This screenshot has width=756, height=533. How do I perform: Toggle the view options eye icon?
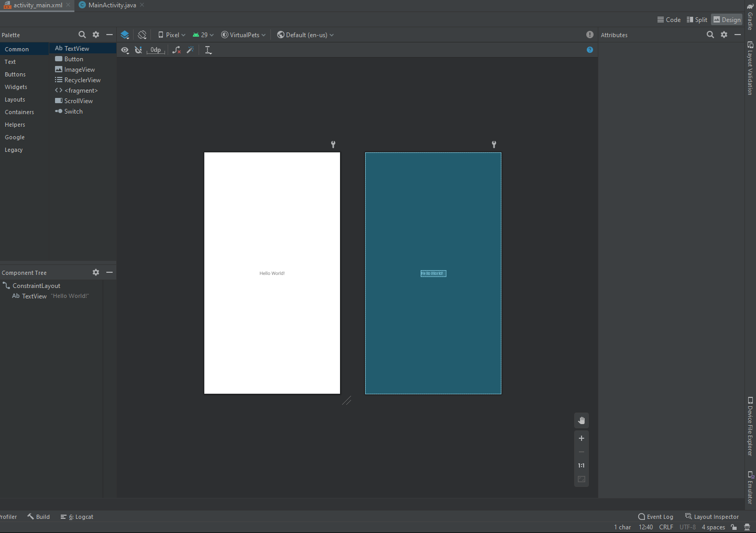click(x=125, y=50)
